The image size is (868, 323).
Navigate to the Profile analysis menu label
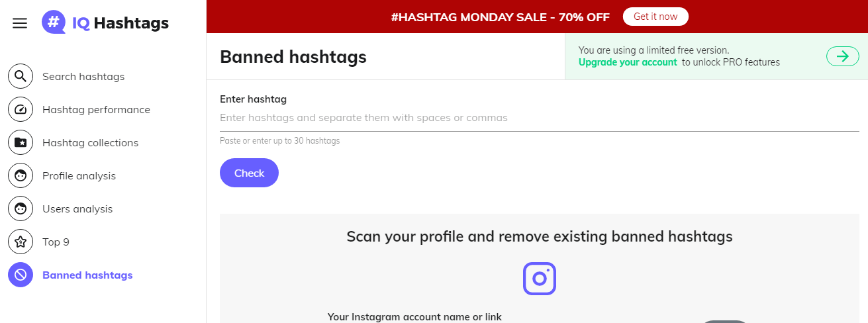pos(79,176)
